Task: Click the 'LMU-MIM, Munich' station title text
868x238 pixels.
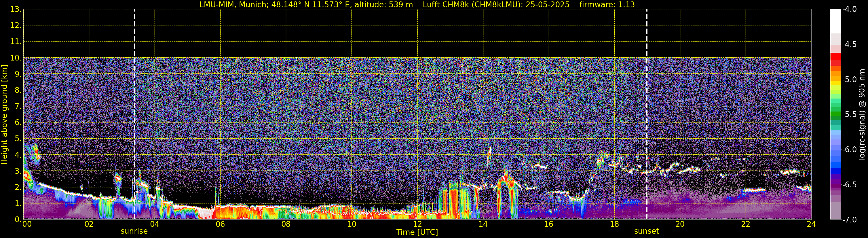Action: point(233,5)
